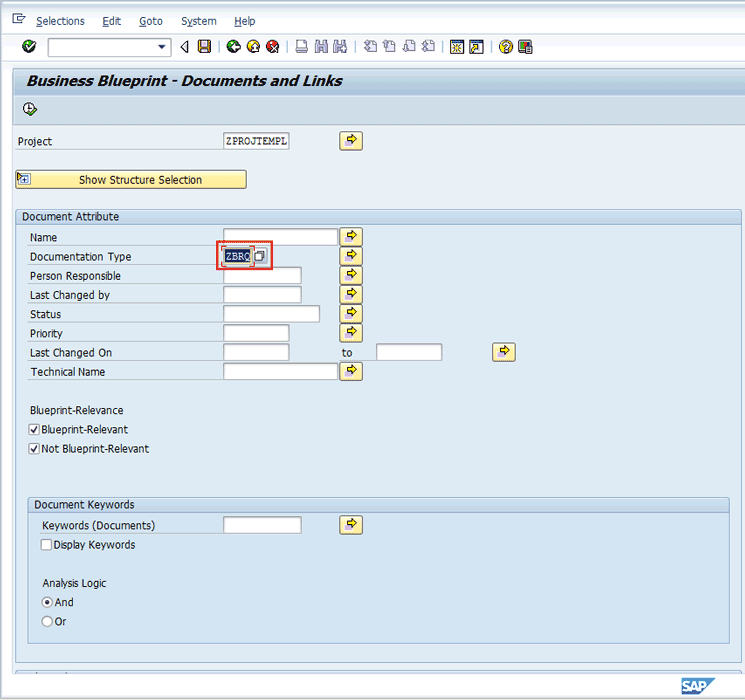Open the Selections menu

[x=60, y=21]
